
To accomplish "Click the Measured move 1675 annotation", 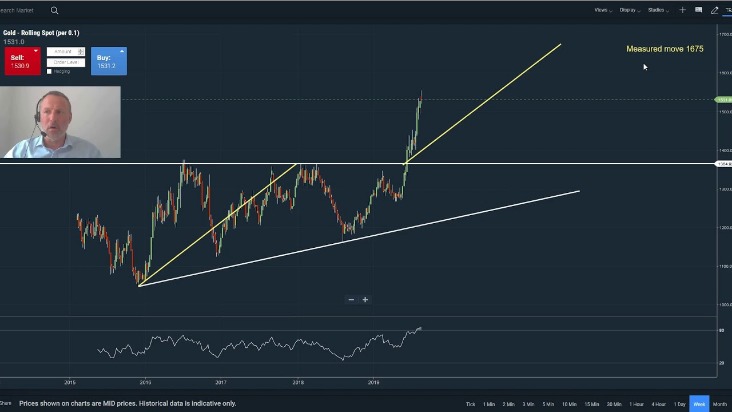I will (665, 49).
